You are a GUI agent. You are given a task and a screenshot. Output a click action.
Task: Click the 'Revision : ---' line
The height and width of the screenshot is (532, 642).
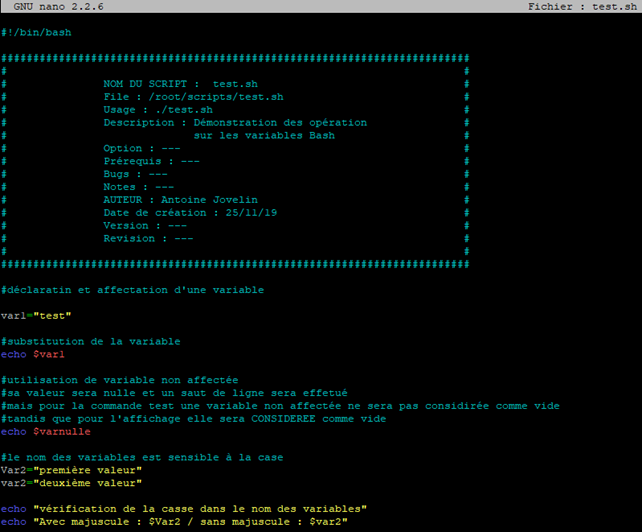pyautogui.click(x=148, y=238)
